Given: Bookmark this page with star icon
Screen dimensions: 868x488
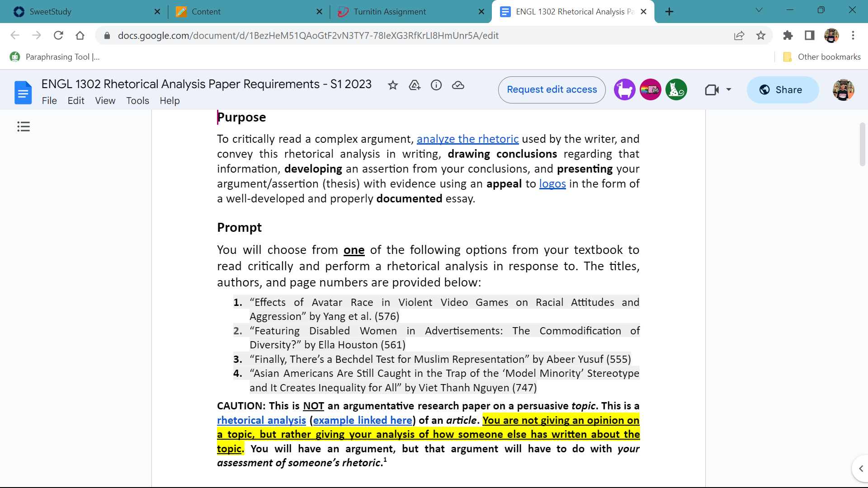Looking at the screenshot, I should pos(761,35).
